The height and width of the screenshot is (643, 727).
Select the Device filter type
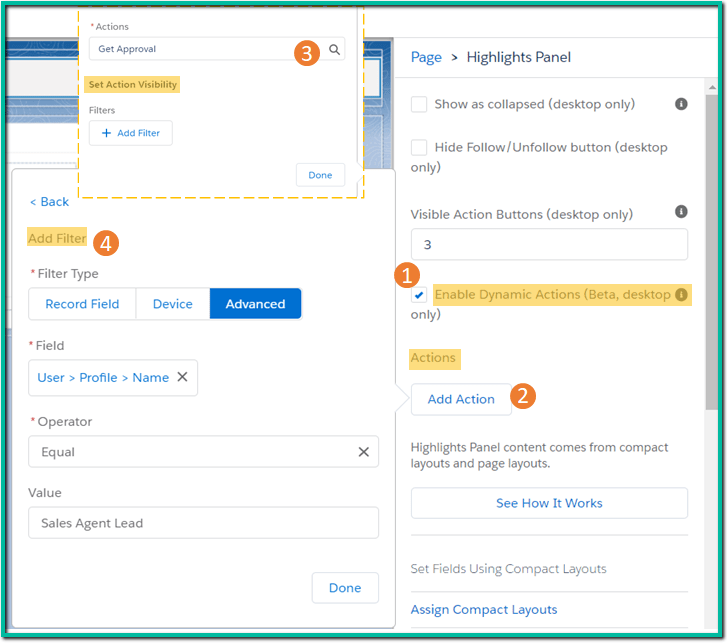coord(172,304)
